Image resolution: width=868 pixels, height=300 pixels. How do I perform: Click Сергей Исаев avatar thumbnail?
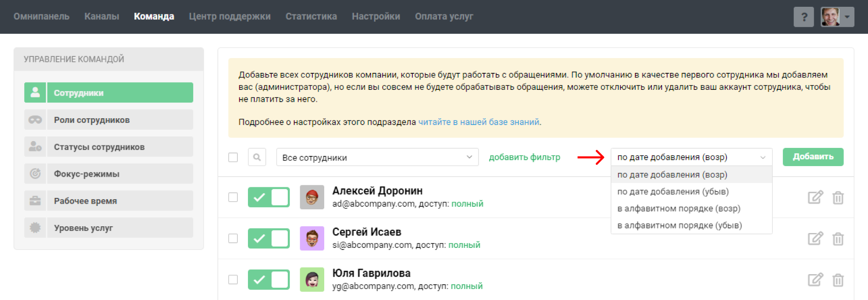(312, 239)
